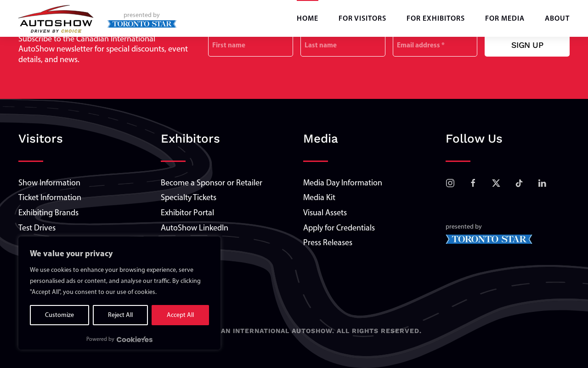Open the AutoShow Instagram page icon
Viewport: 588px width, 368px height.
click(450, 183)
